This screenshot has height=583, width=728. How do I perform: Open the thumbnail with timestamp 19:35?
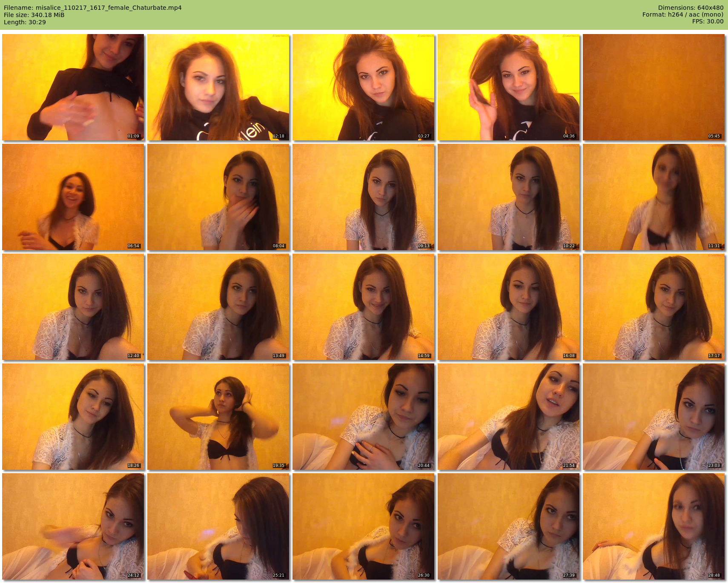218,417
